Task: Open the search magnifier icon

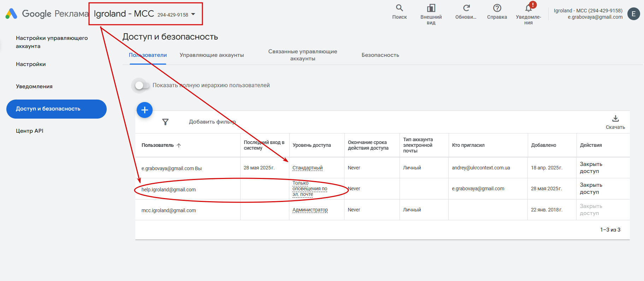Action: tap(399, 8)
